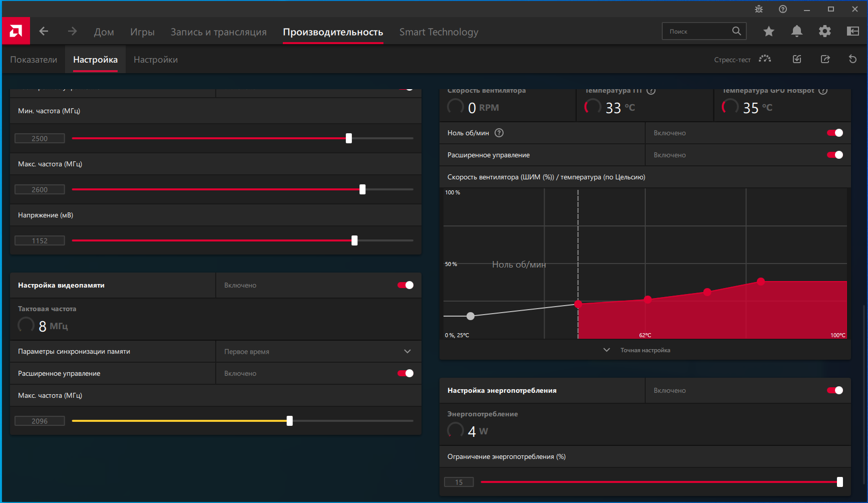Open notifications bell icon
Viewport: 868px width, 503px height.
click(x=797, y=31)
